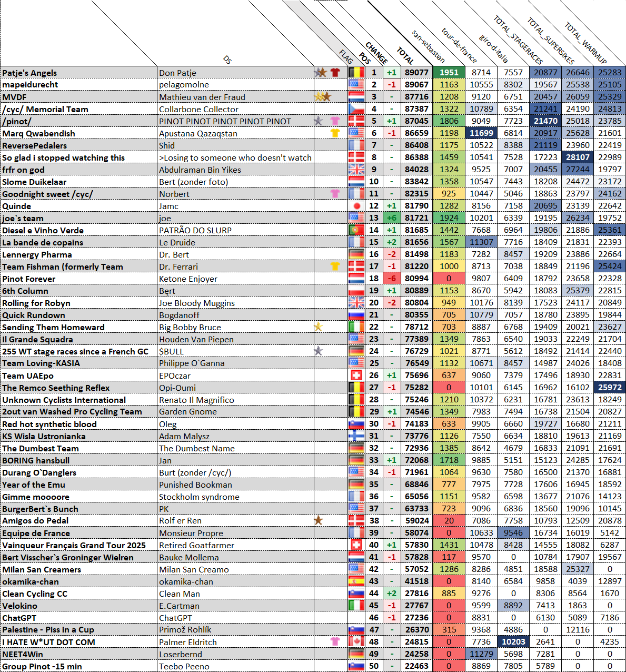Click the TOTAL_SUPERSIXES column header
Viewport: 626px width, 672px height.
(550, 41)
